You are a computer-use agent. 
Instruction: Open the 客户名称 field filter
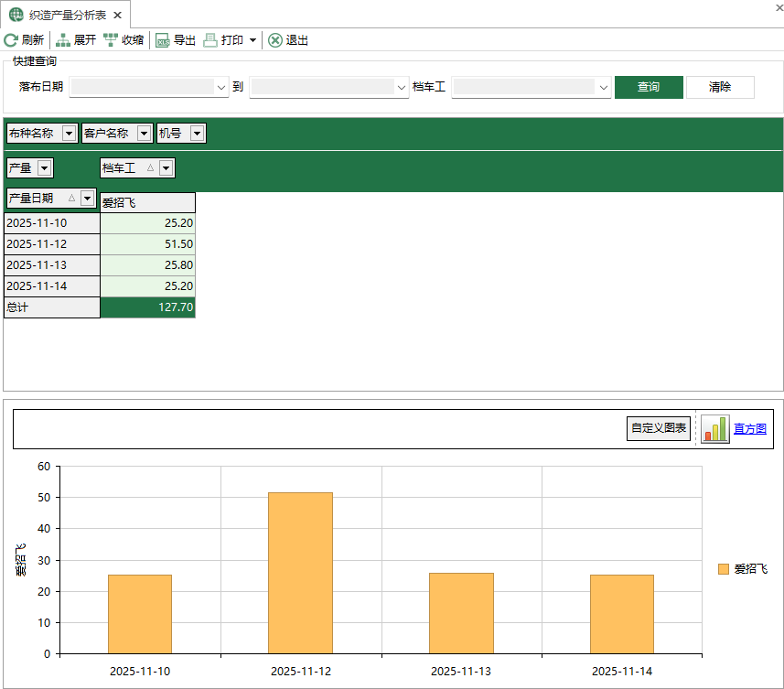(x=144, y=134)
